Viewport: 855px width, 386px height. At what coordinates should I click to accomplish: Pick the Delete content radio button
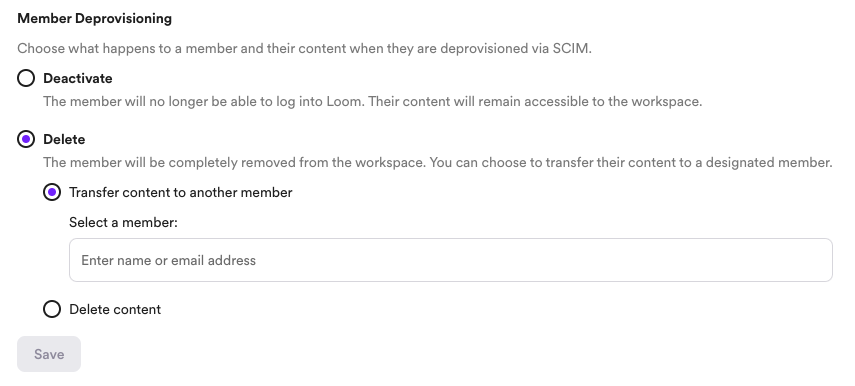pyautogui.click(x=52, y=310)
